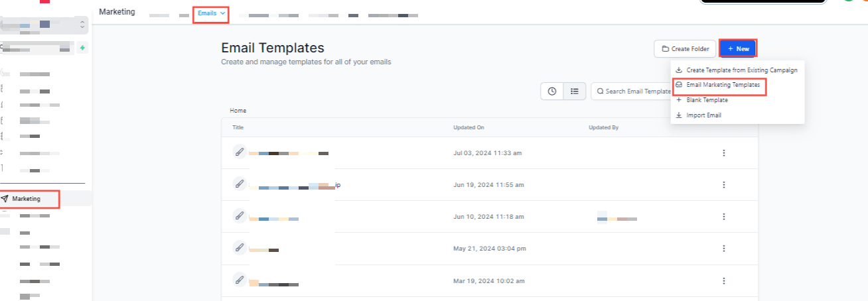
Task: Open options menu for May 21, 2024 row
Action: 723,249
